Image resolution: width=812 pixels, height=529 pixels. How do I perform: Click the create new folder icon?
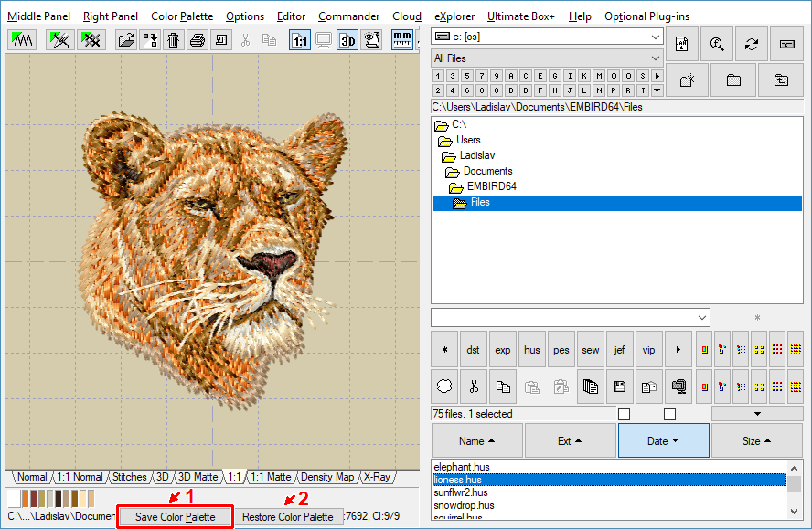pyautogui.click(x=687, y=79)
